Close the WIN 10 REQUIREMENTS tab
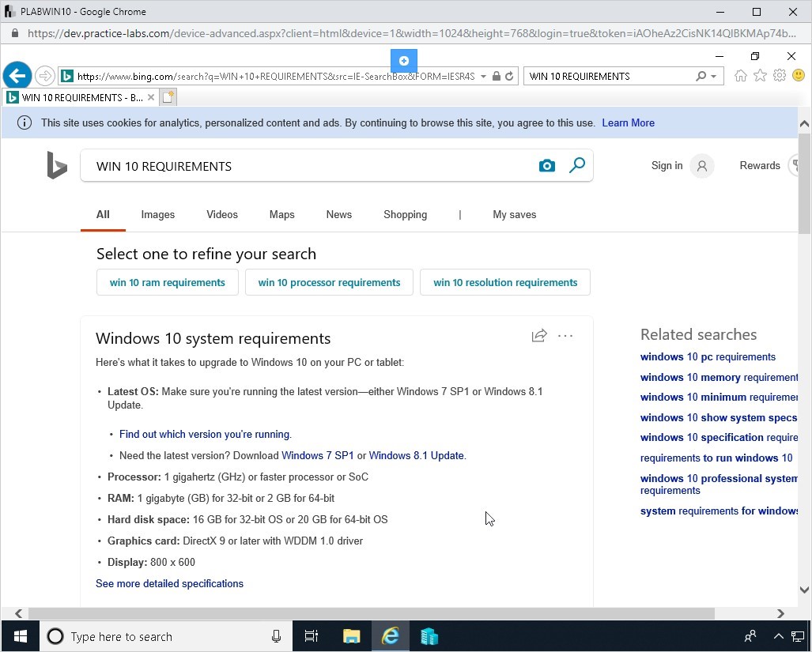This screenshot has width=812, height=652. click(x=151, y=97)
